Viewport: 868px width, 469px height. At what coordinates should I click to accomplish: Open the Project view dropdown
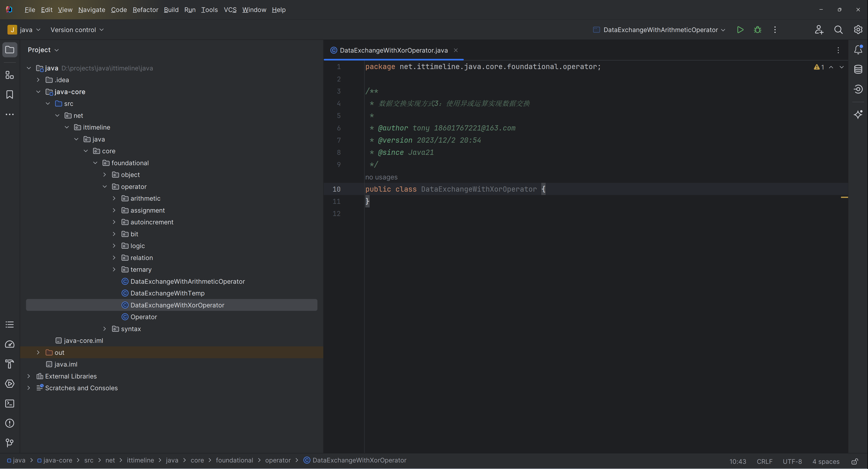click(43, 50)
